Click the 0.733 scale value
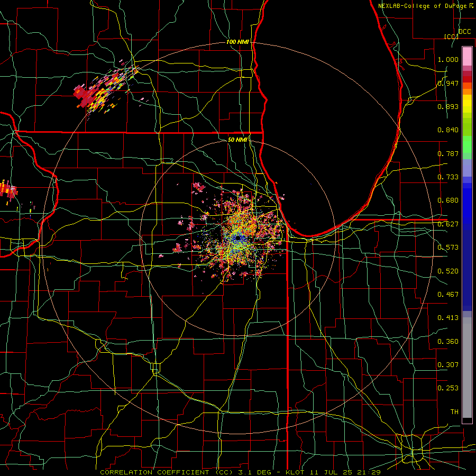 coord(448,177)
